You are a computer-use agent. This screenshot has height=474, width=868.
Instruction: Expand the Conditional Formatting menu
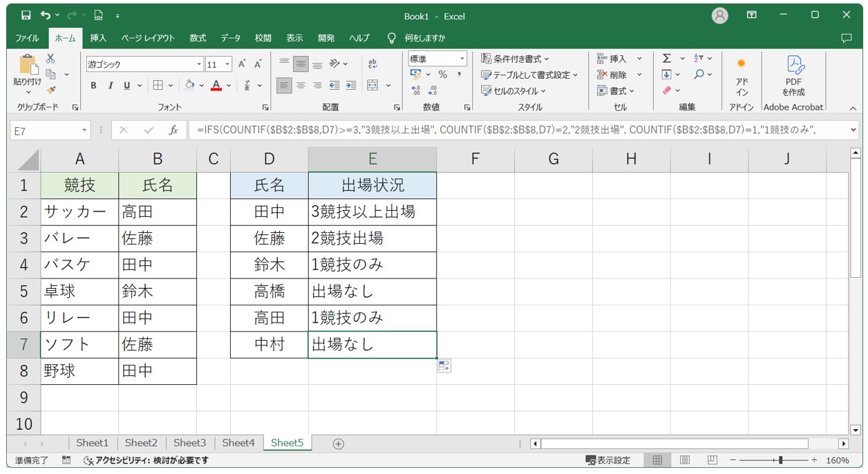[516, 59]
